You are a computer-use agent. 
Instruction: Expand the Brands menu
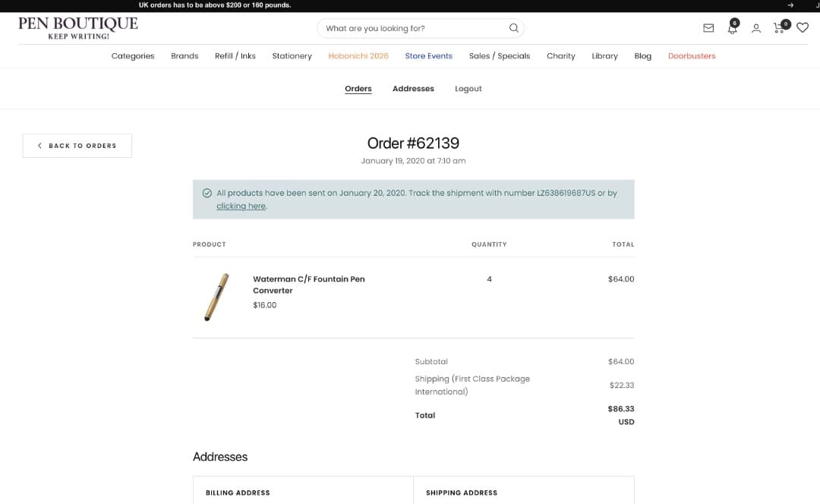pos(184,56)
